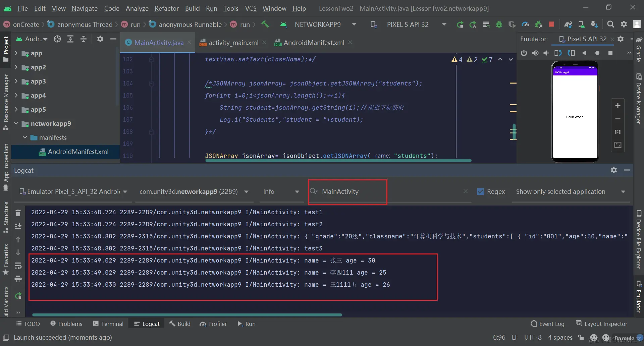
Task: Collapse all in the Project panel
Action: [x=84, y=39]
